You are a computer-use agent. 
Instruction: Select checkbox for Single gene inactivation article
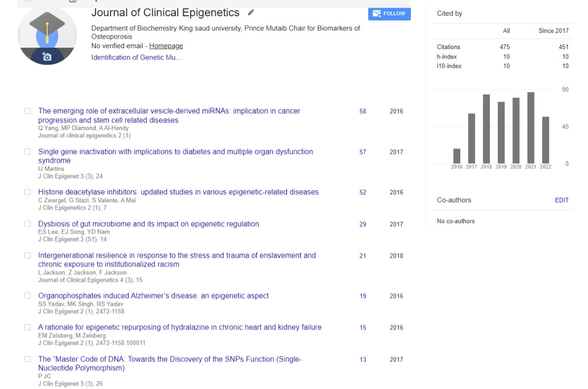(28, 152)
